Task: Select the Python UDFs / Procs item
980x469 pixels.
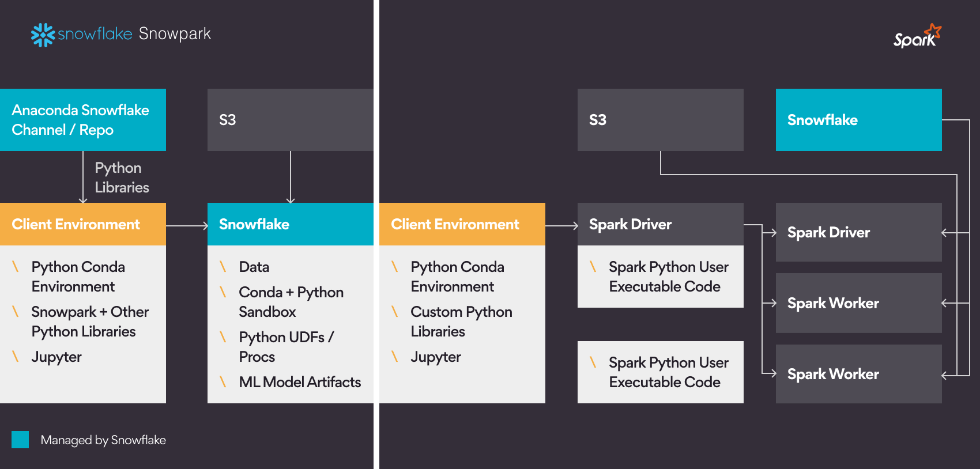Action: tap(286, 347)
